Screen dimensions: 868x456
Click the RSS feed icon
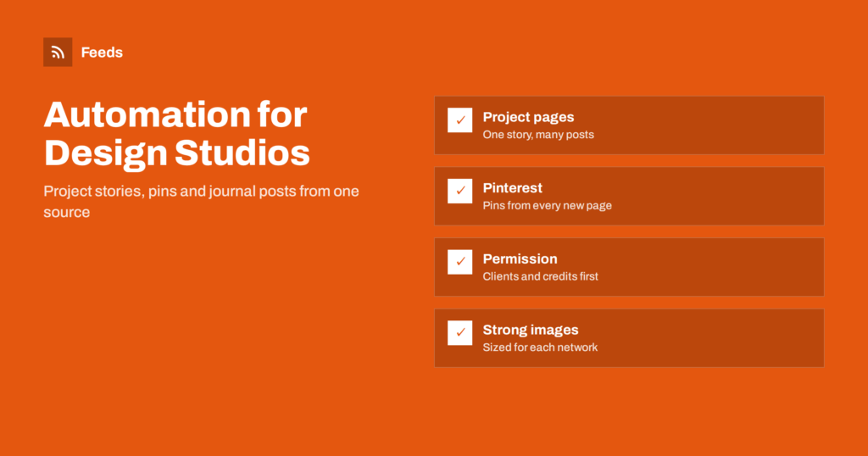point(58,53)
